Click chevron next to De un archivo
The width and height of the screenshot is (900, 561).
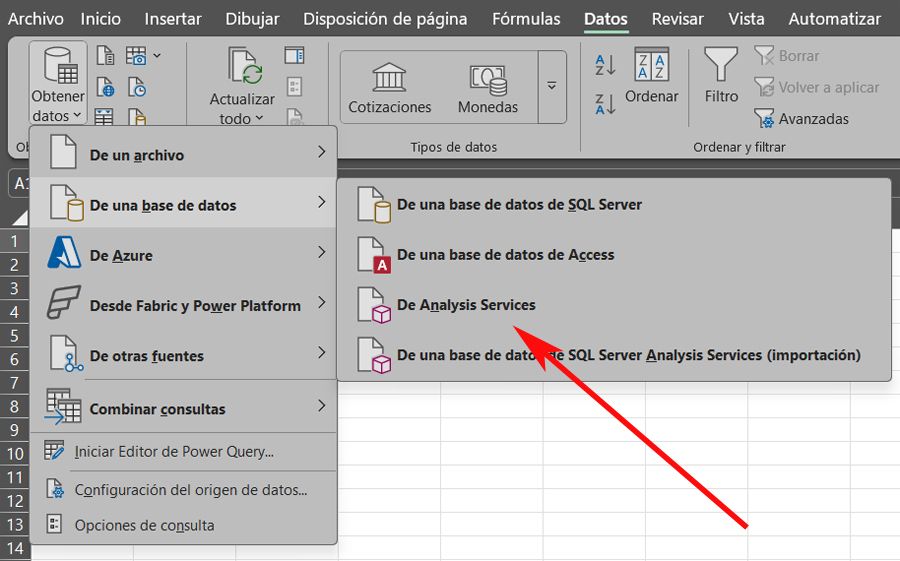click(x=321, y=151)
